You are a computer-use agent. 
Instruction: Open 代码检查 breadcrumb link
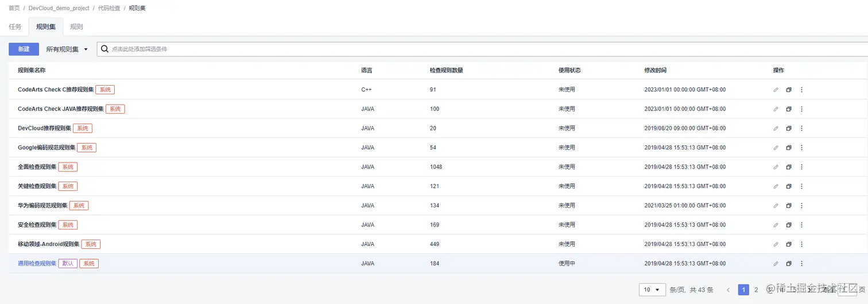tap(109, 8)
